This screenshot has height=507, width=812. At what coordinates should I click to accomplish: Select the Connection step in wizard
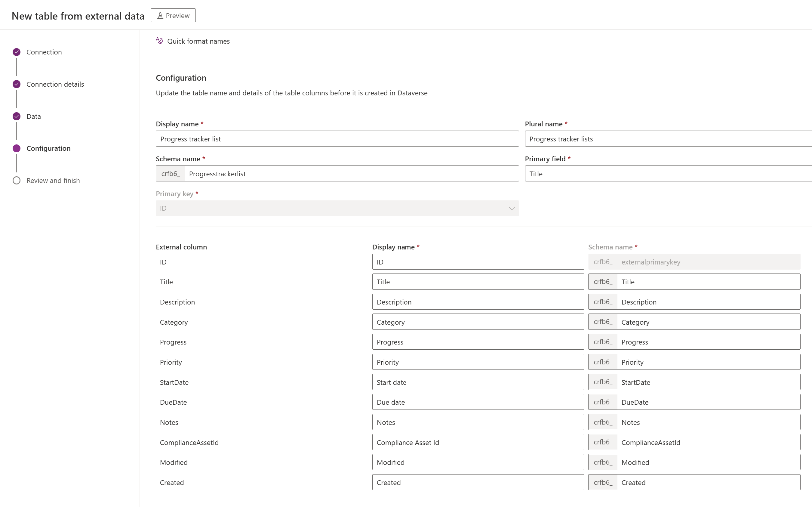44,52
